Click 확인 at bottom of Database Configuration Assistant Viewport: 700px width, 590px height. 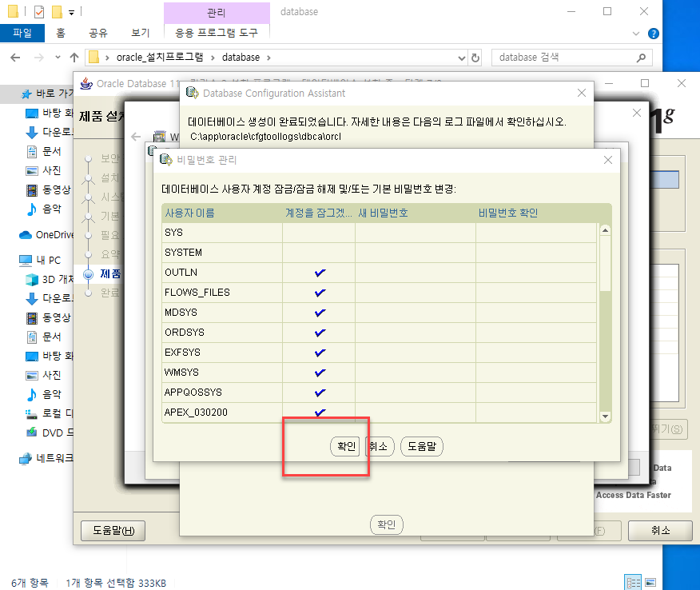(387, 524)
